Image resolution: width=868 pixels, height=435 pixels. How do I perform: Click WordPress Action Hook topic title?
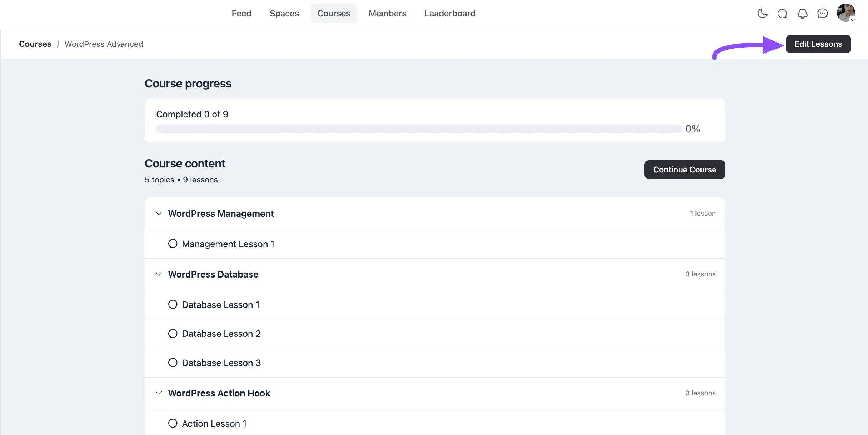[219, 393]
